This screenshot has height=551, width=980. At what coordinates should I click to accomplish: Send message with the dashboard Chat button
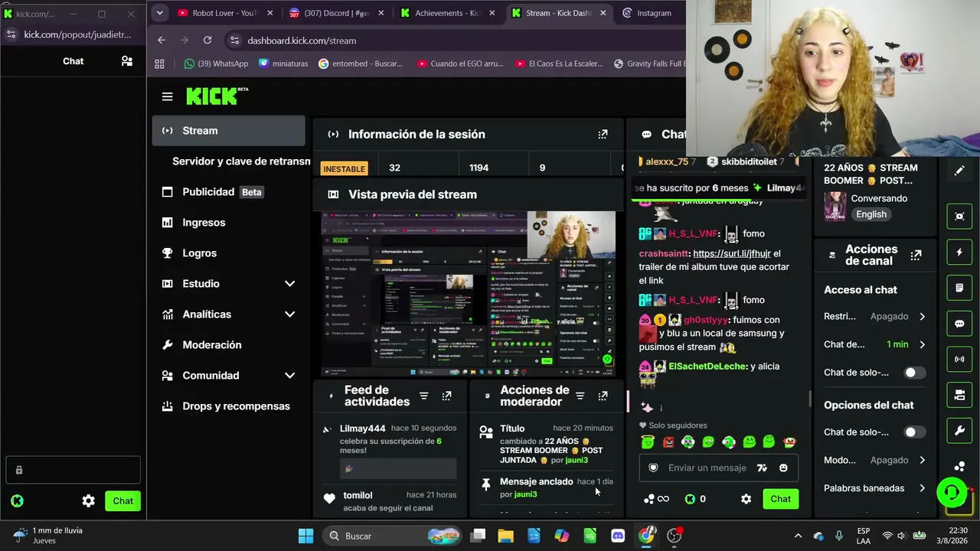pos(780,499)
